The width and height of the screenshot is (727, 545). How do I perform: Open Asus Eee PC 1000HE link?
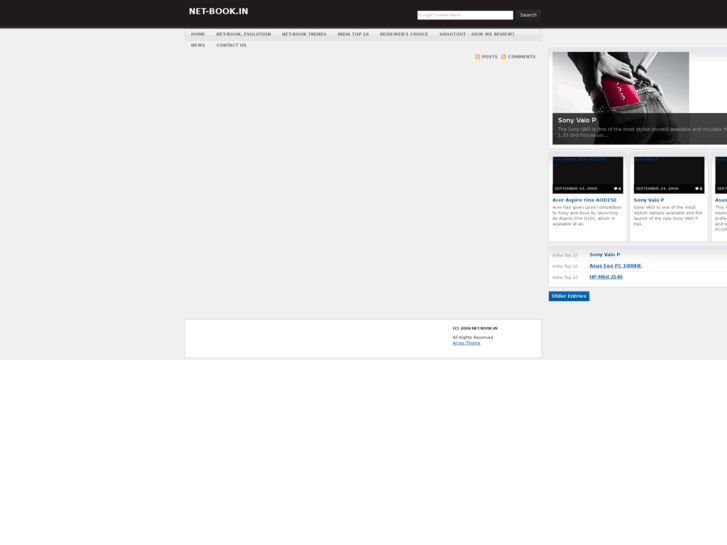pyautogui.click(x=615, y=266)
